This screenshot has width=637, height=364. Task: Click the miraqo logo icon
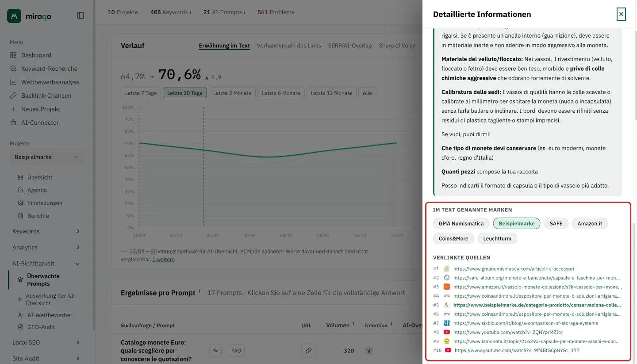[14, 16]
